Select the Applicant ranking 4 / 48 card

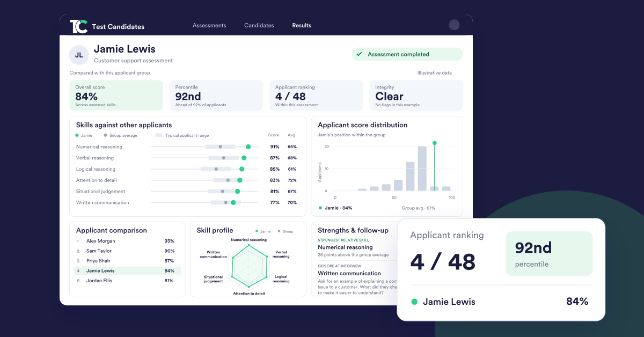[x=316, y=96]
